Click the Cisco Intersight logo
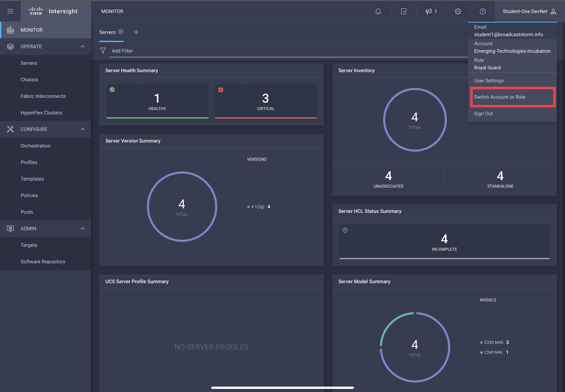Viewport: 565px width, 392px height. 53,11
